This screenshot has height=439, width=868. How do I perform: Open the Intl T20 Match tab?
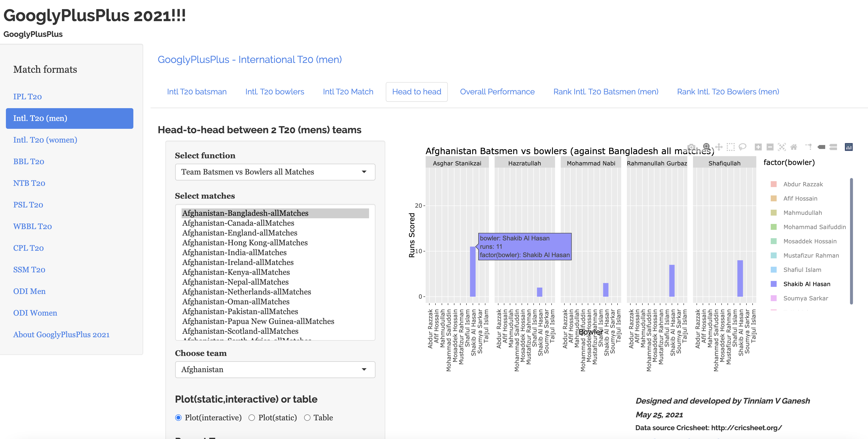point(348,92)
